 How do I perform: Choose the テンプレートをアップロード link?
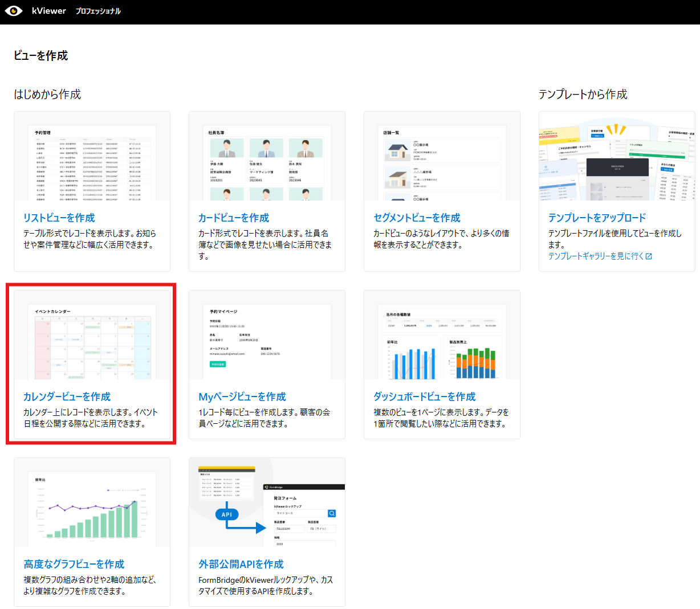(597, 218)
